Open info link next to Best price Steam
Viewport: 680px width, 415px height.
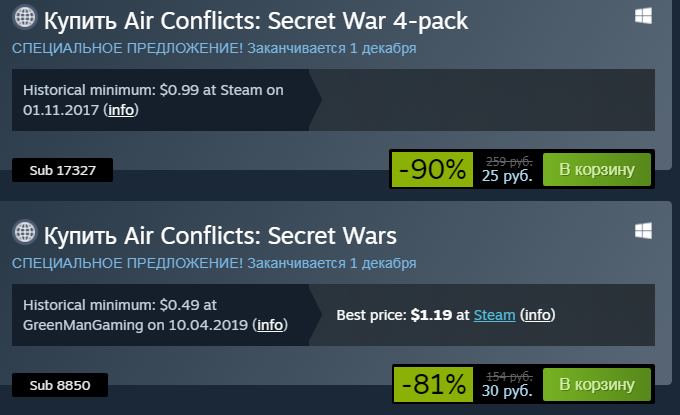(x=537, y=315)
